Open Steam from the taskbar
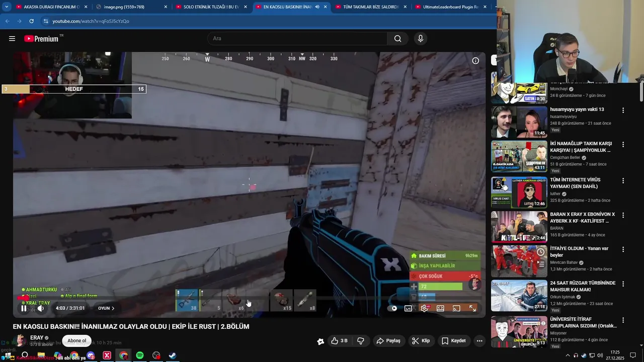 tap(173, 355)
